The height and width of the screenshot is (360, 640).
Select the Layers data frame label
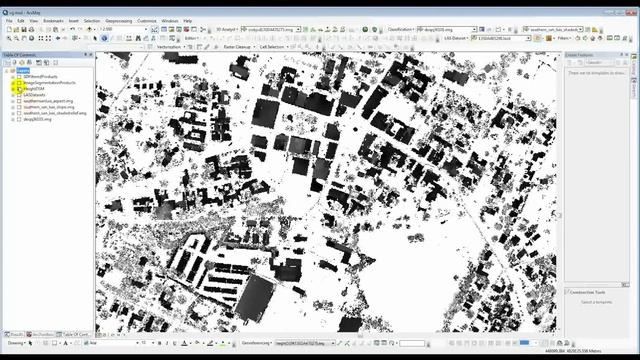23,71
